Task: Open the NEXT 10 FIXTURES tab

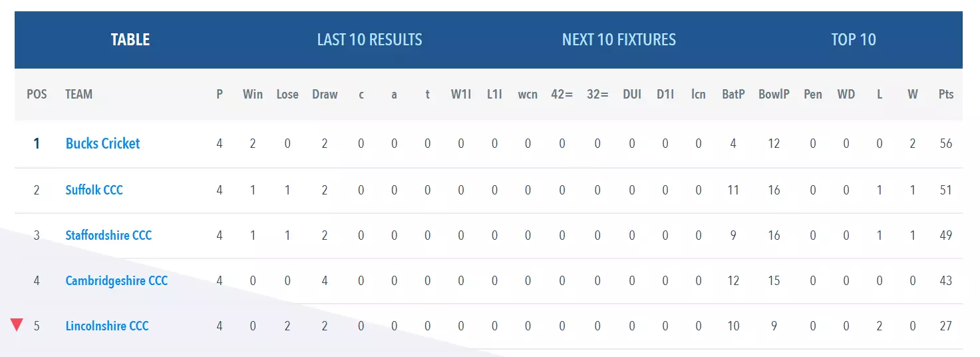Action: [x=619, y=39]
